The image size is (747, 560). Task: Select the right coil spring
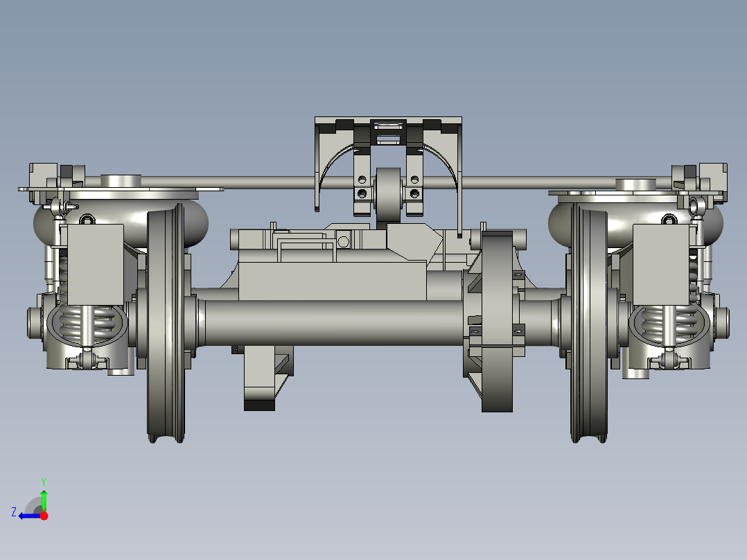pyautogui.click(x=669, y=323)
